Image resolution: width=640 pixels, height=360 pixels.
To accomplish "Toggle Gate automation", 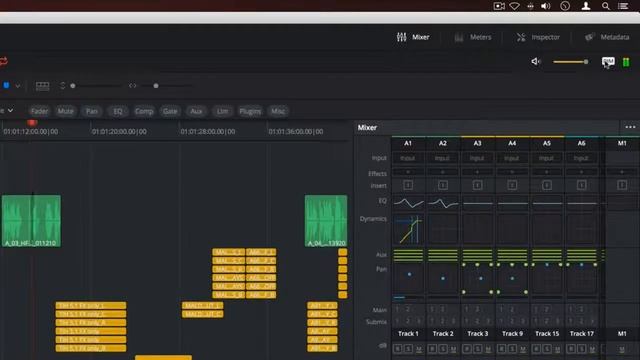I will pos(170,111).
